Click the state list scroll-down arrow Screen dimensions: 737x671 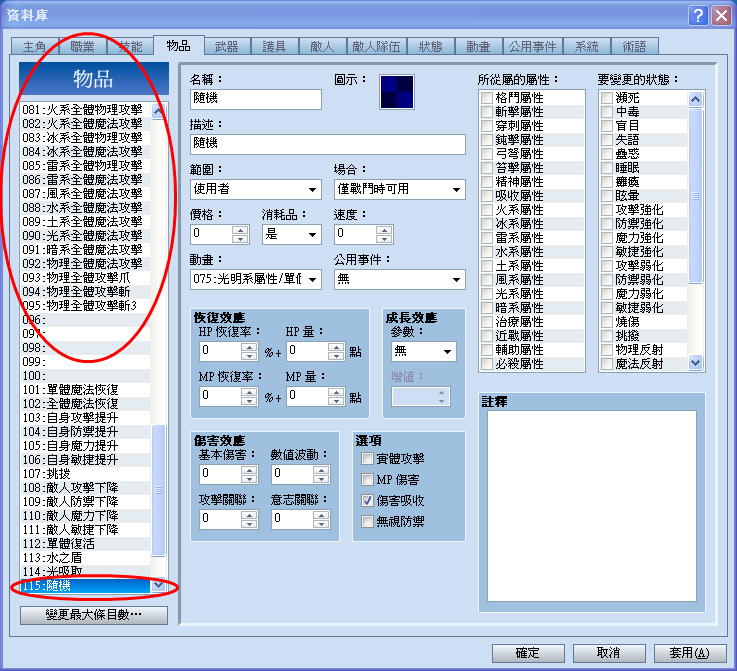point(695,362)
